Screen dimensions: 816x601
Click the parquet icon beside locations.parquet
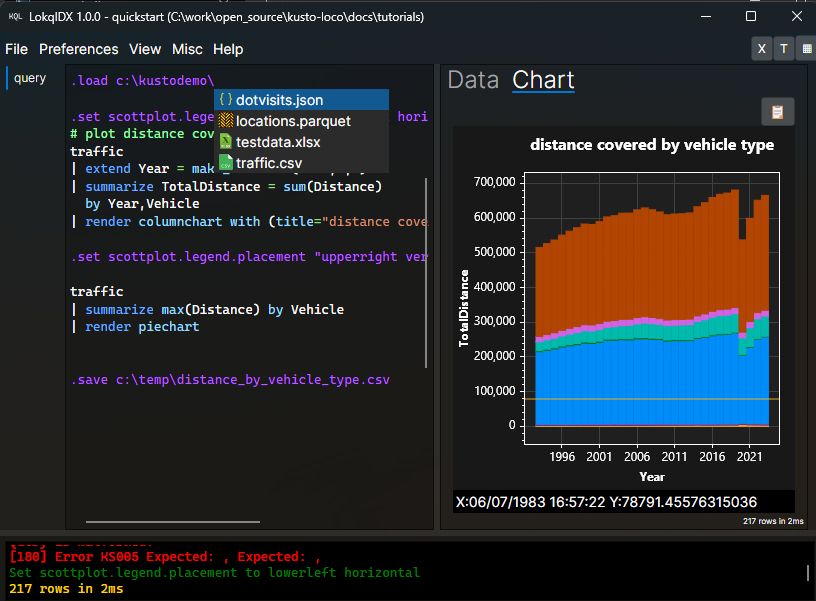coord(225,121)
